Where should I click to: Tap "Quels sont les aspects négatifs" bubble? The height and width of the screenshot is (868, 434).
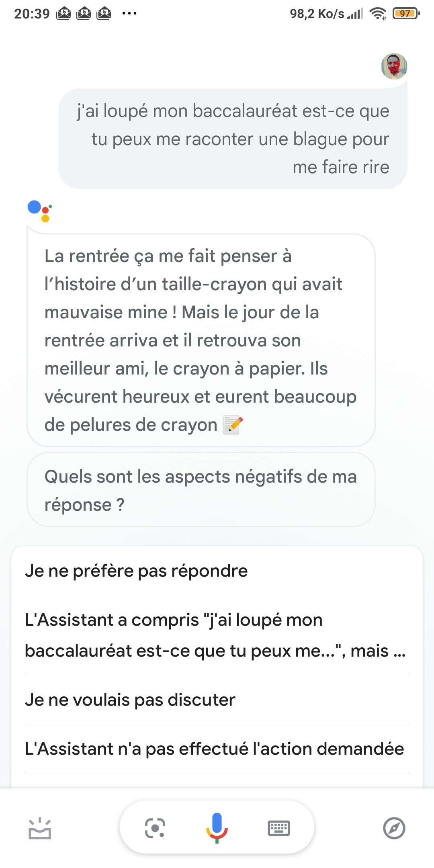(x=201, y=490)
